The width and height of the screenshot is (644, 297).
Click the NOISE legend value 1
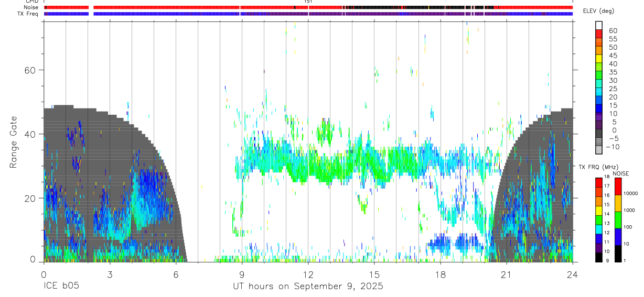625,261
